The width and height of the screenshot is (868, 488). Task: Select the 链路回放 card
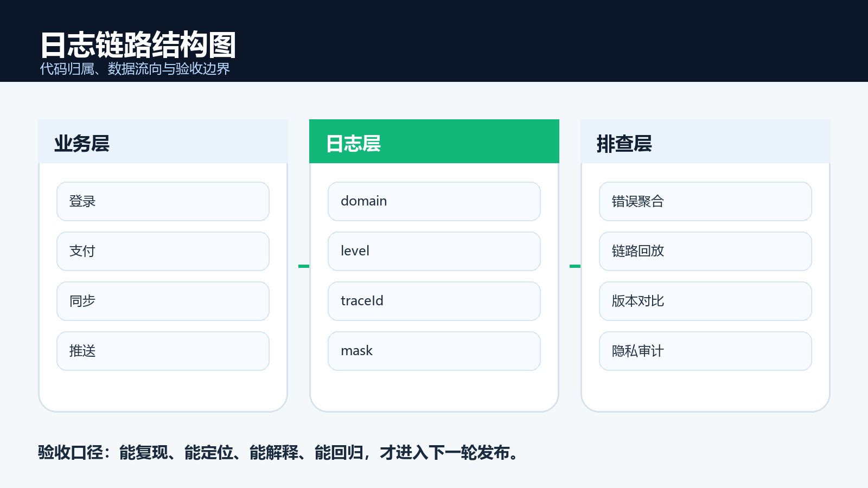click(x=705, y=251)
